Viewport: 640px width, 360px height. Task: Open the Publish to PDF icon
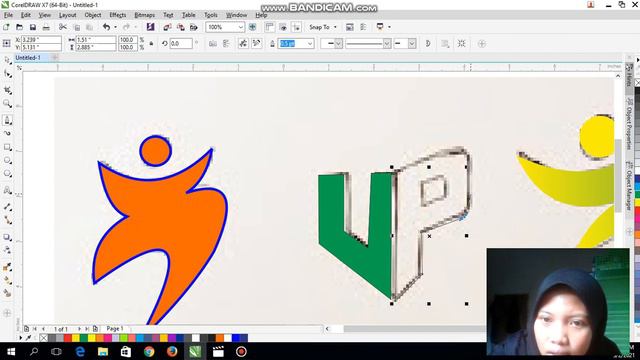pyautogui.click(x=194, y=27)
